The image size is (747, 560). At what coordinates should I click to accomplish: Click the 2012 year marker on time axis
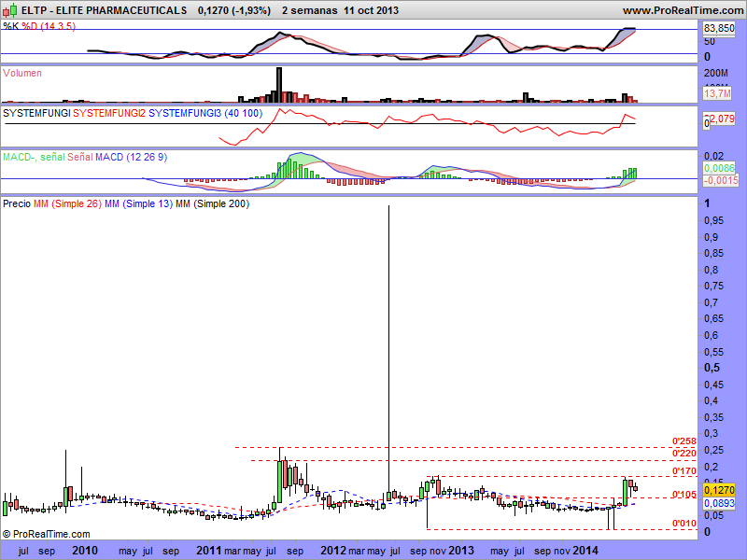point(333,551)
